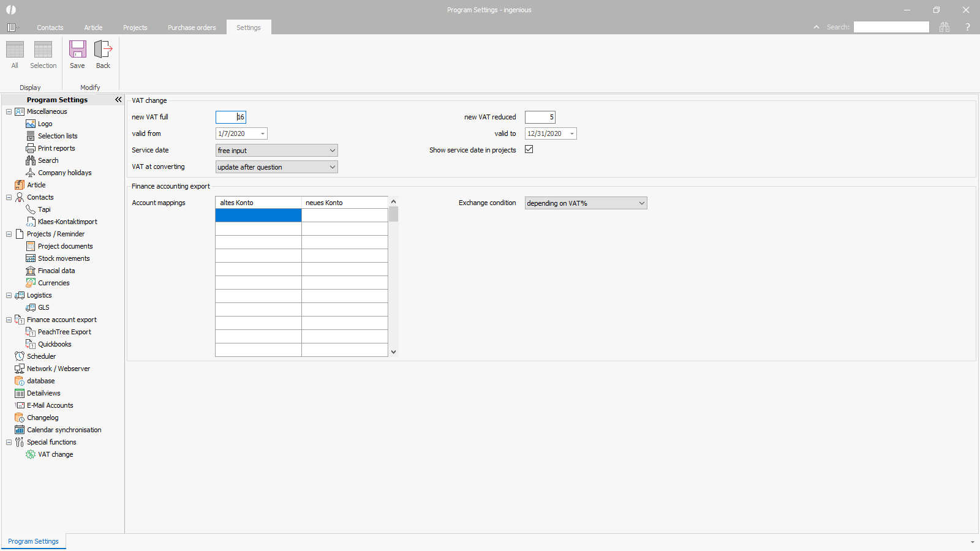Toggle Show service date in projects checkbox

pyautogui.click(x=529, y=149)
